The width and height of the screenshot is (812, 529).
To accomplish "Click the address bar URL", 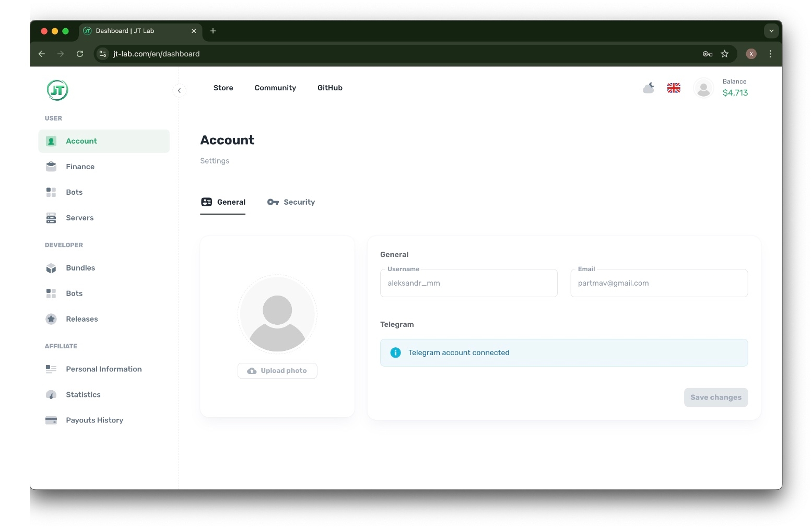I will 156,54.
